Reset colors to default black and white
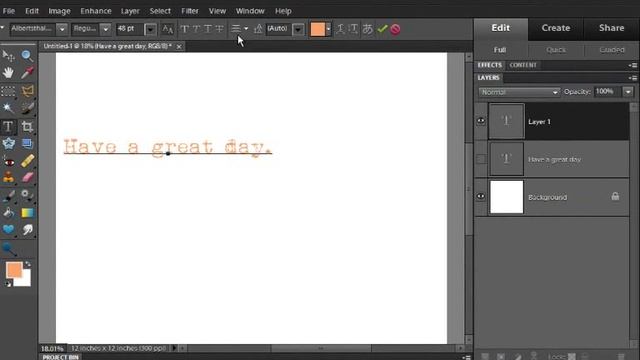The width and height of the screenshot is (640, 360). [x=8, y=284]
